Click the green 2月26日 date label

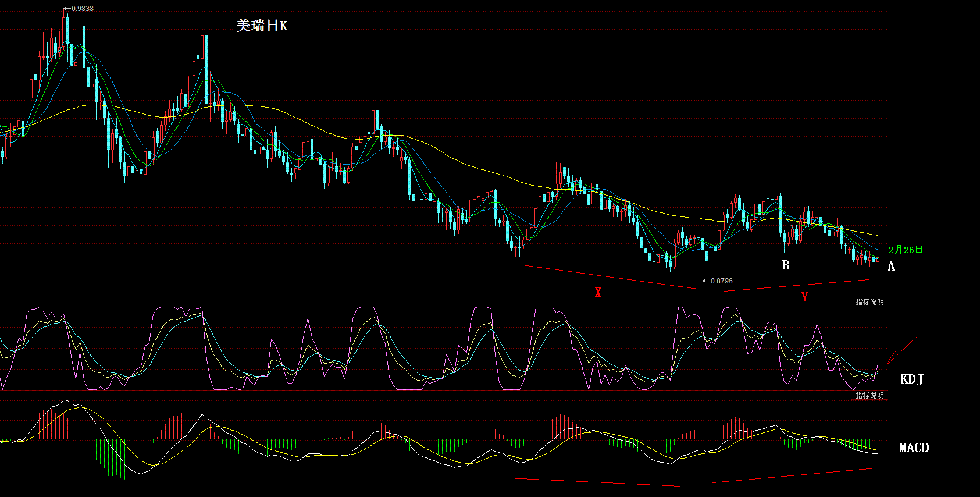(906, 250)
